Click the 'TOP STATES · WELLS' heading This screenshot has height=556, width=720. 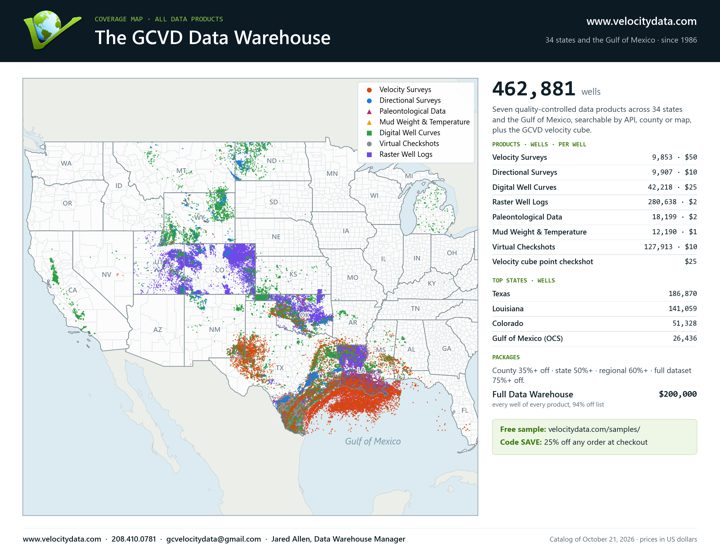pos(523,281)
